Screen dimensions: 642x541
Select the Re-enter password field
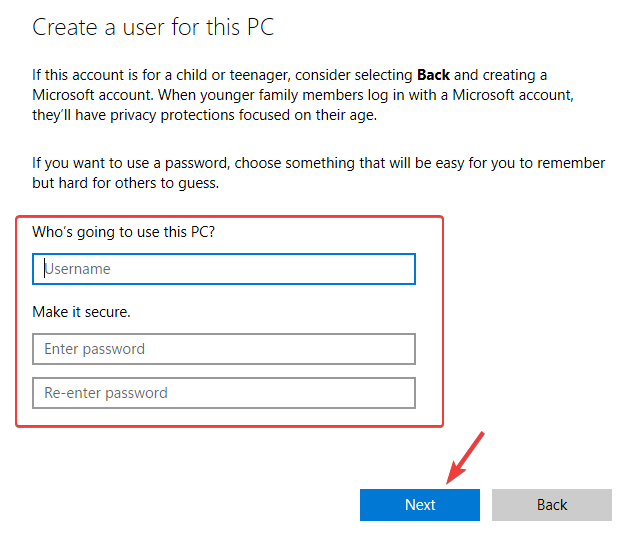tap(223, 393)
